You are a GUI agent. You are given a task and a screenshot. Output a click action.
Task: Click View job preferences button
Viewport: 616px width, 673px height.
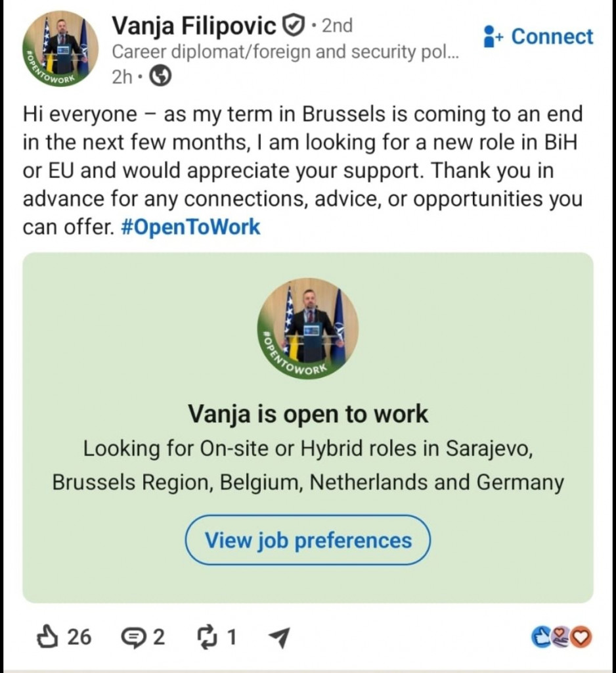[308, 540]
